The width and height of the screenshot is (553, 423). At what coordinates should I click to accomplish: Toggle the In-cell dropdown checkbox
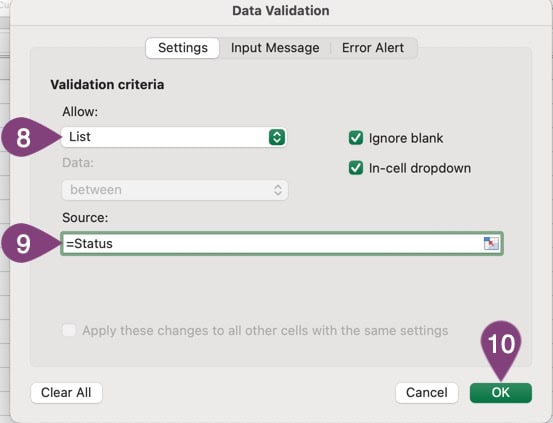coord(356,168)
